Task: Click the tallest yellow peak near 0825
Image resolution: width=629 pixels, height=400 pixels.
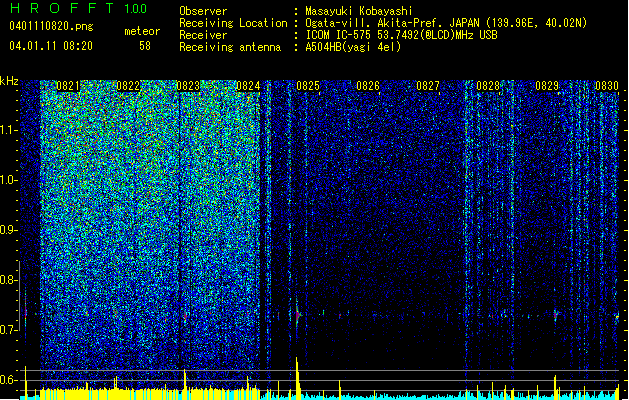Action: click(298, 377)
